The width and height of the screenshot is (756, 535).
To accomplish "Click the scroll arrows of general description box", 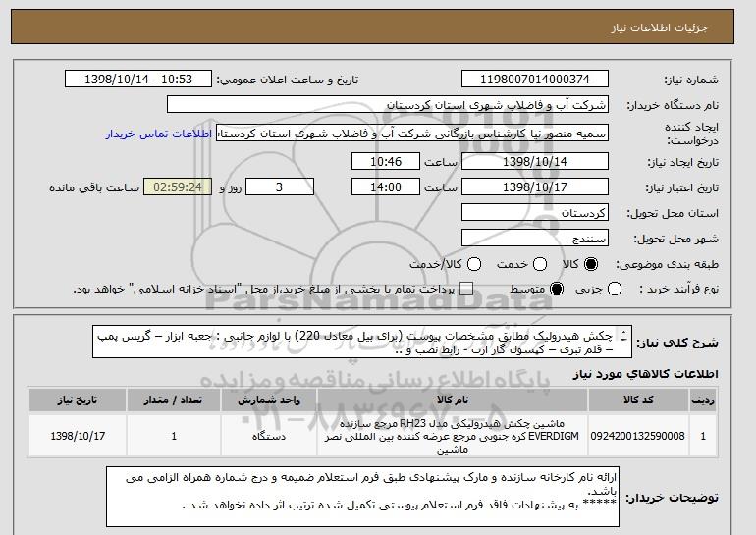I will point(623,336).
